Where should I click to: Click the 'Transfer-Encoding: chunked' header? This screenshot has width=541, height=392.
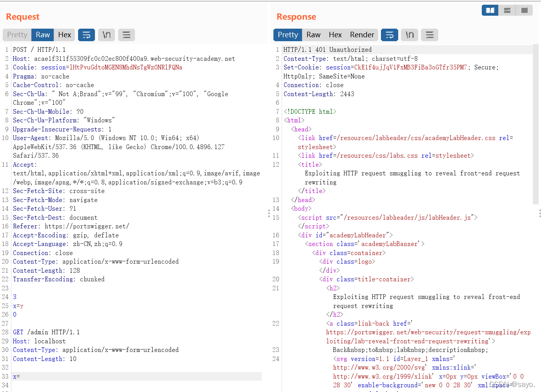pos(59,279)
